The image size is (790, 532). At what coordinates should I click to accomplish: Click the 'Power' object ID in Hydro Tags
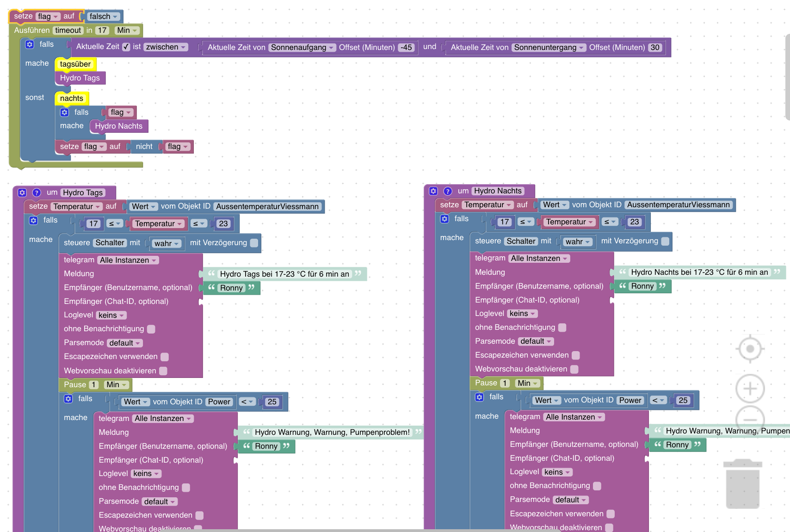point(219,402)
